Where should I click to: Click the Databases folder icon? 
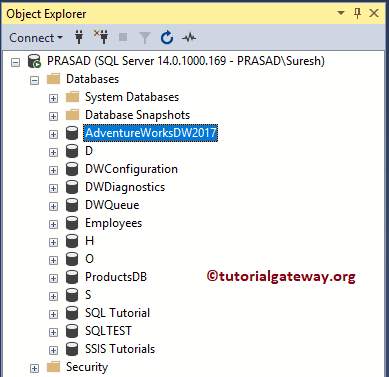click(53, 79)
